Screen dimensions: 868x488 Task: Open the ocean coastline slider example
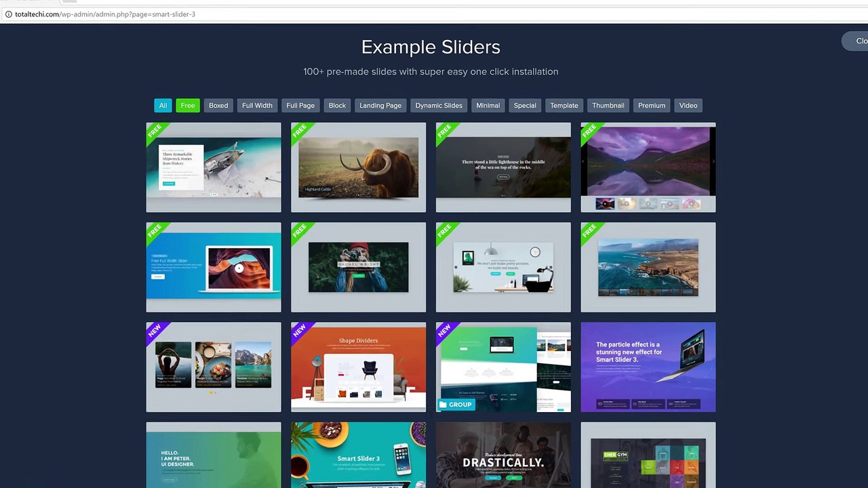click(x=648, y=267)
